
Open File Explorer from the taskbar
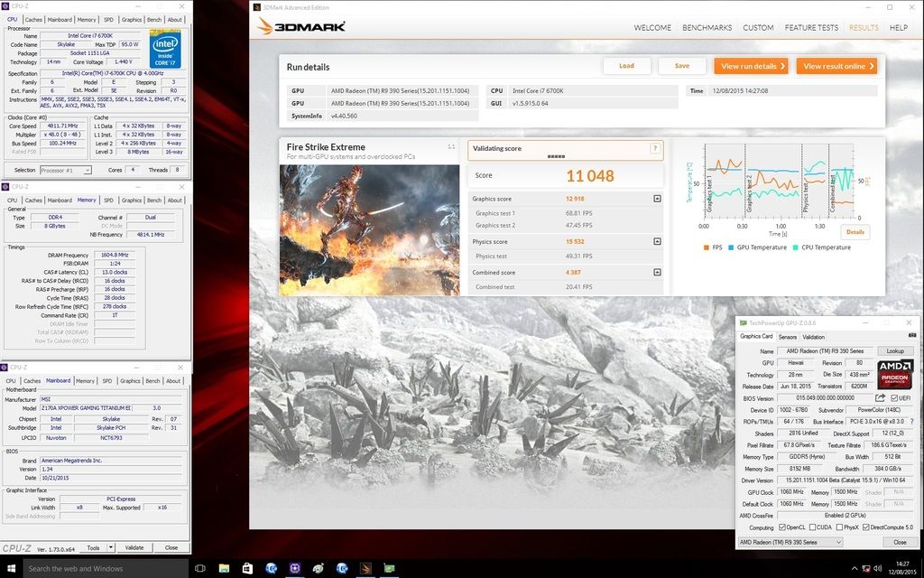coord(224,569)
